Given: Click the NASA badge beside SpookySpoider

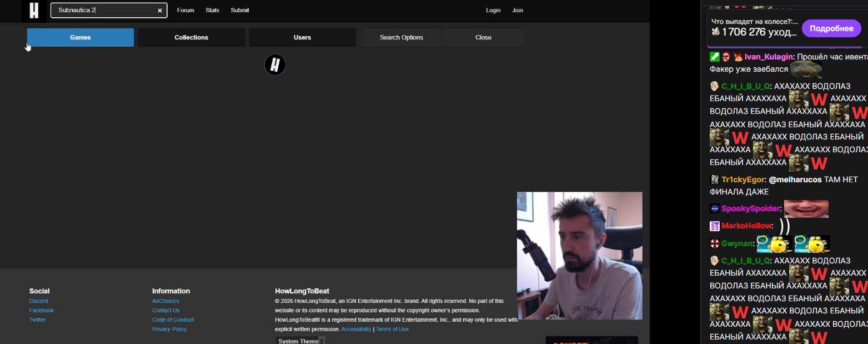Looking at the screenshot, I should tap(715, 209).
